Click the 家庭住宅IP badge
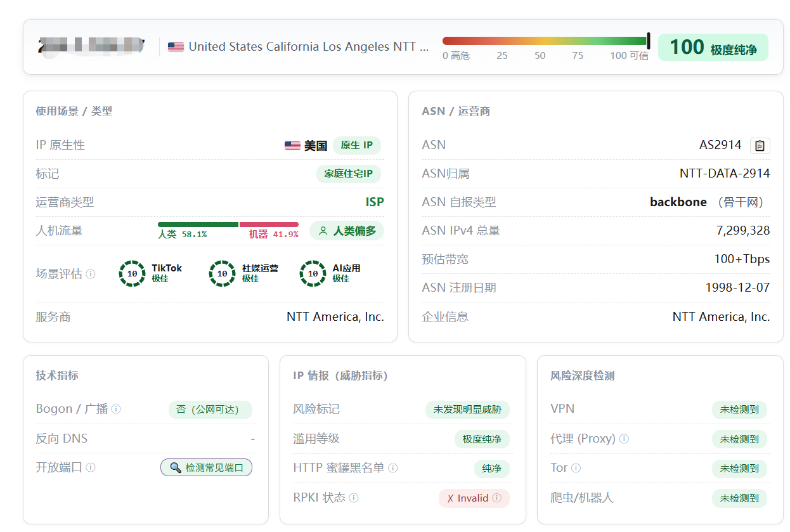790x532 pixels. point(349,174)
